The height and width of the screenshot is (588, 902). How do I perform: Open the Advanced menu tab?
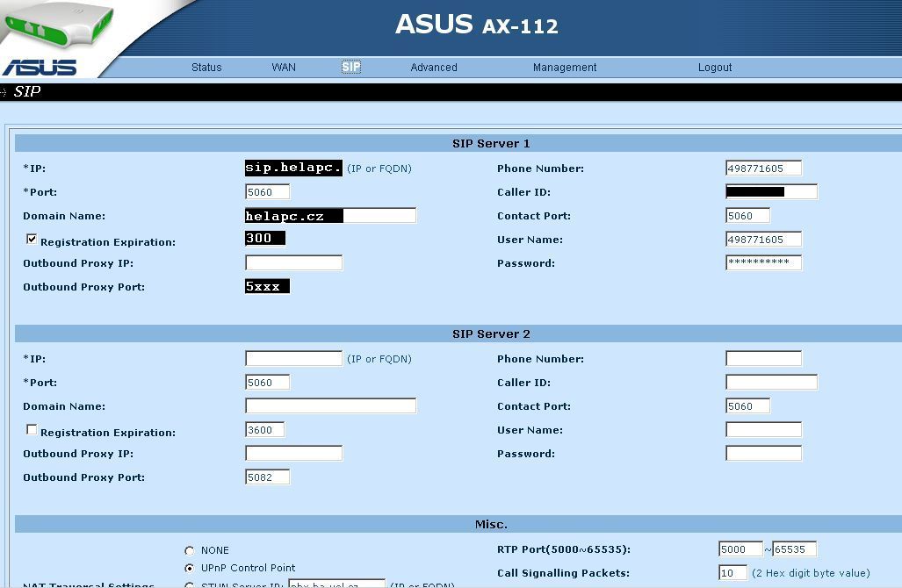[434, 68]
